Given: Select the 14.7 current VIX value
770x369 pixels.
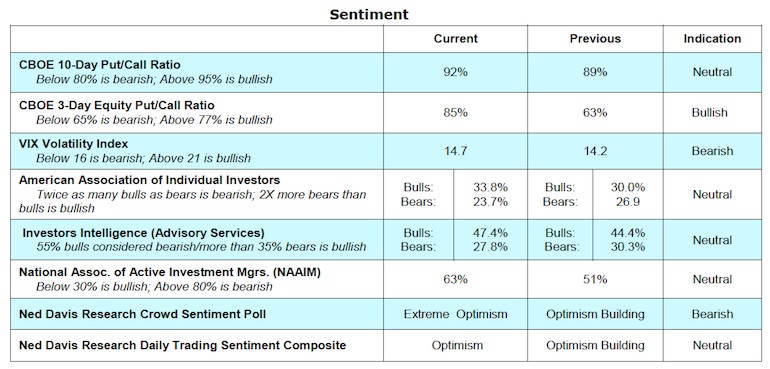Looking at the screenshot, I should click(x=455, y=151).
